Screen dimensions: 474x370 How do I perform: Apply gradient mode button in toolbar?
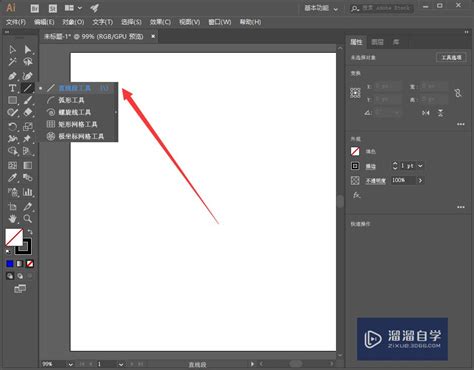(20, 264)
